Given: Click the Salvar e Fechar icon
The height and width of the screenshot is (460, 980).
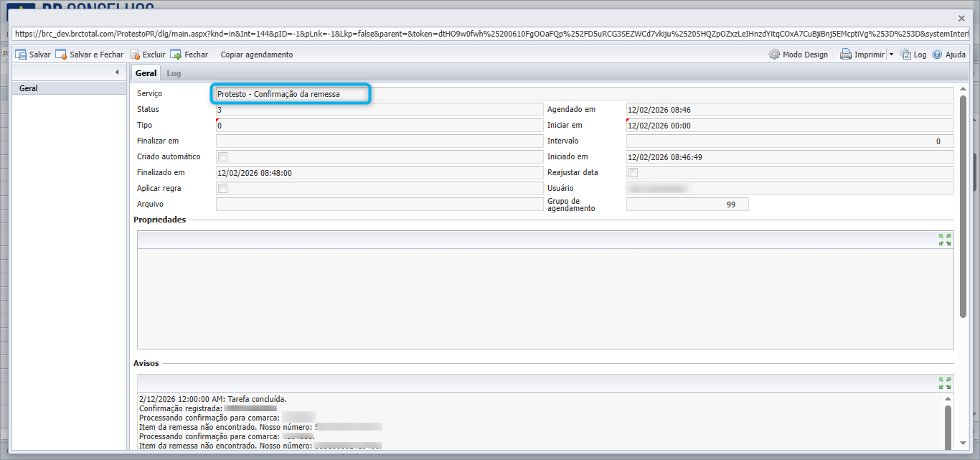Looking at the screenshot, I should [61, 55].
